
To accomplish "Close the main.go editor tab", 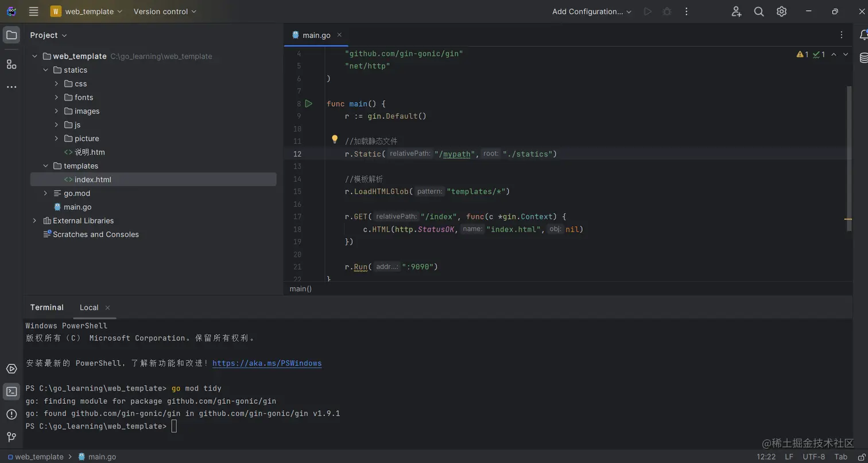I will point(339,35).
